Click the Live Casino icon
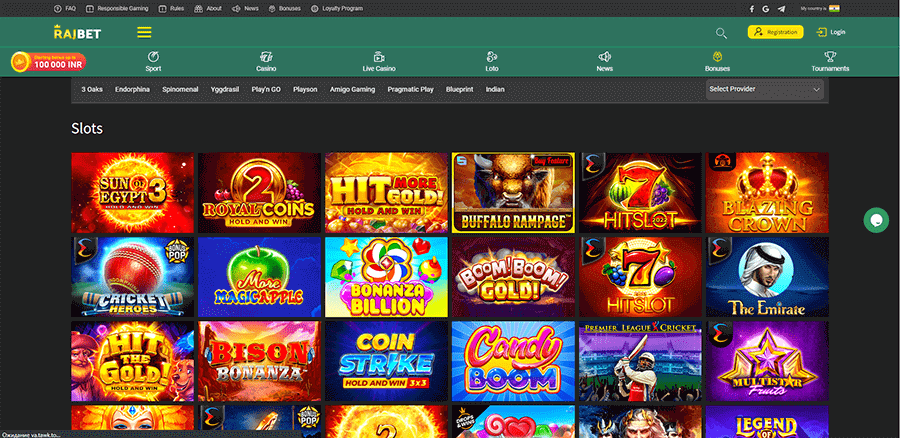 pos(379,57)
